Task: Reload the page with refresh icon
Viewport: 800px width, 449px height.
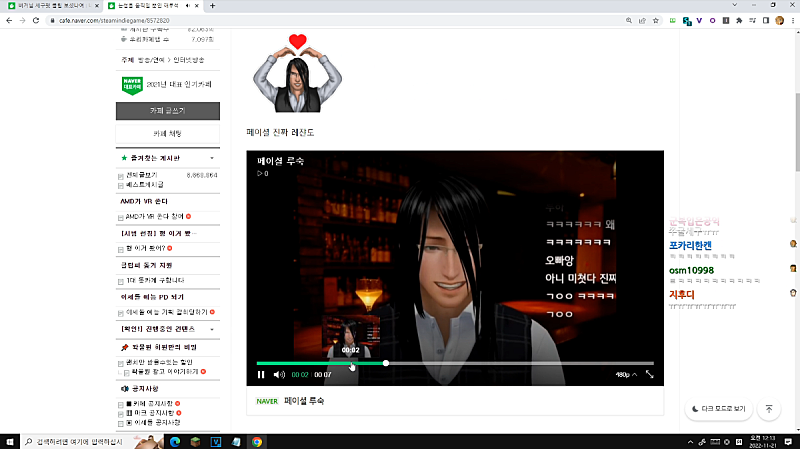Action: click(x=36, y=20)
